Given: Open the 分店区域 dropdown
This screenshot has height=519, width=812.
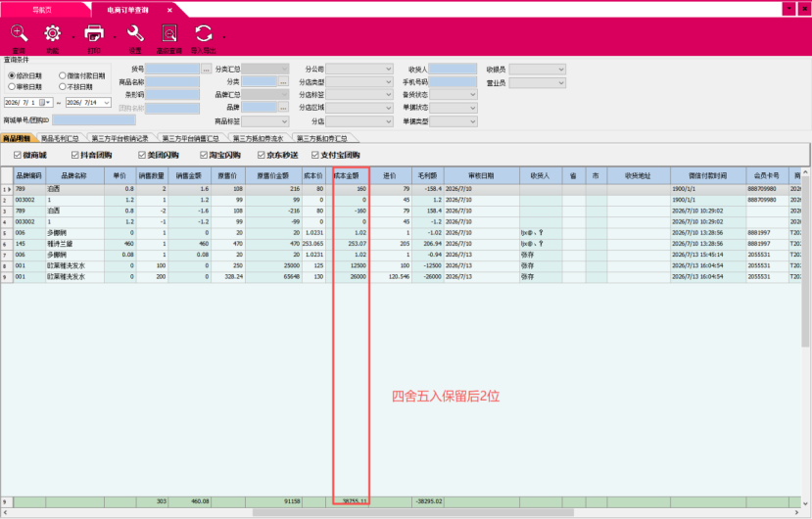Looking at the screenshot, I should 359,108.
